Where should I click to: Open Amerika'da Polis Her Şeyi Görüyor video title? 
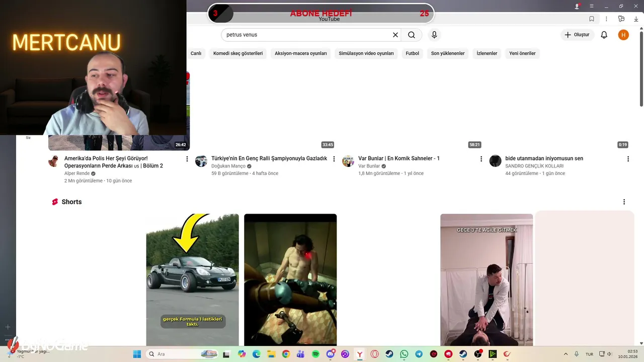[x=114, y=162]
